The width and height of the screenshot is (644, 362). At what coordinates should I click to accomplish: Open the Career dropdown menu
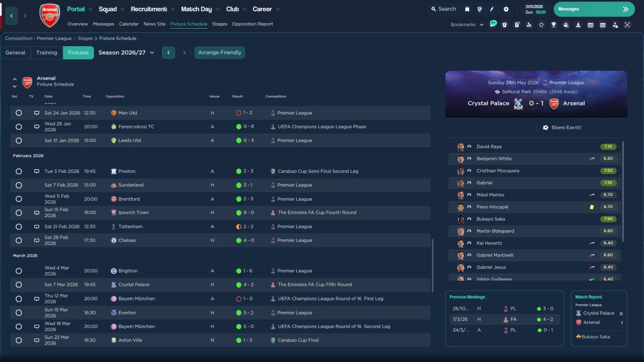tap(266, 9)
